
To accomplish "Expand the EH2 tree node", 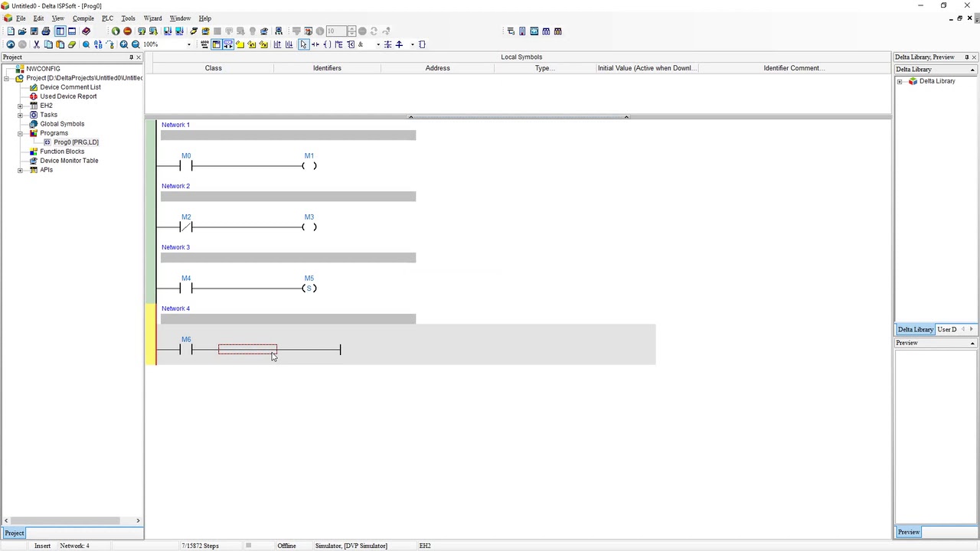I will click(x=21, y=106).
